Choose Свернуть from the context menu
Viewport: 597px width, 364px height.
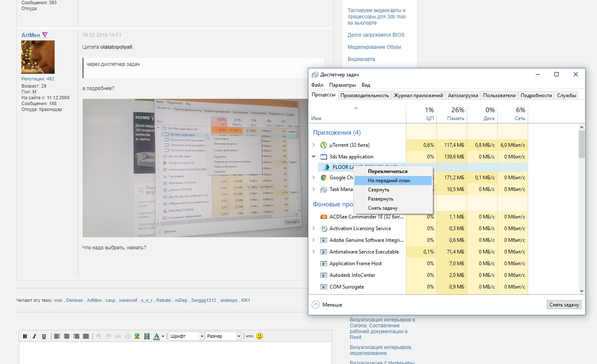pos(393,190)
